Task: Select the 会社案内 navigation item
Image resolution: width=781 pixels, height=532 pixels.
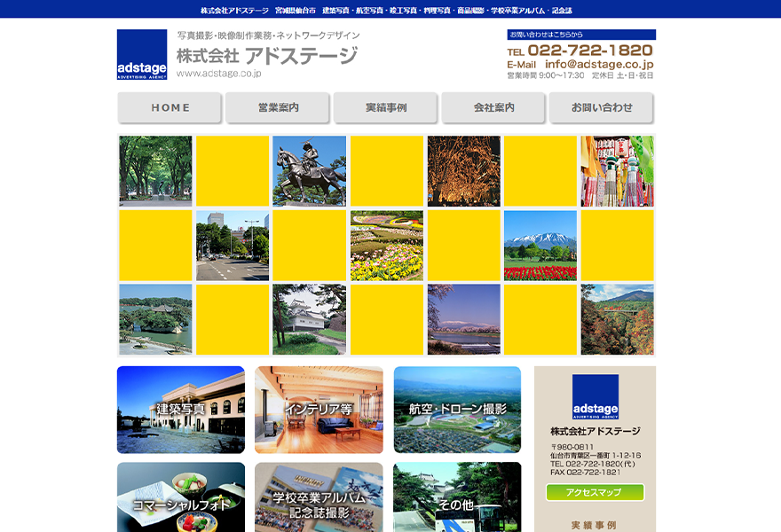Action: [x=493, y=107]
